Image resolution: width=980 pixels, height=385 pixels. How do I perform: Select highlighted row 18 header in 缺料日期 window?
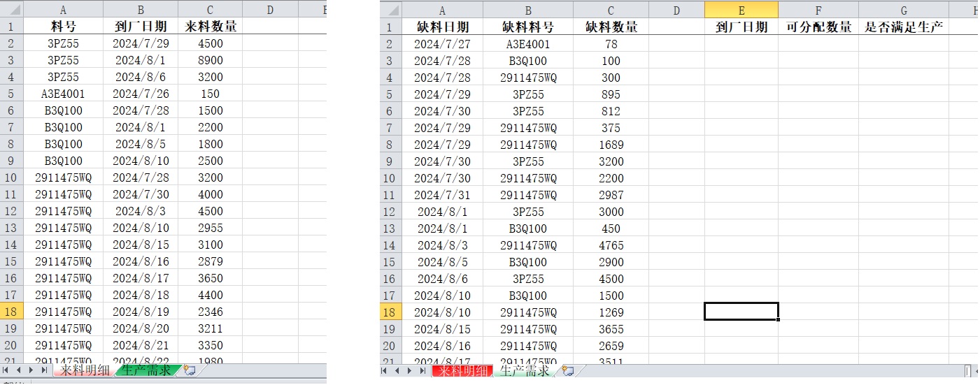pos(391,312)
